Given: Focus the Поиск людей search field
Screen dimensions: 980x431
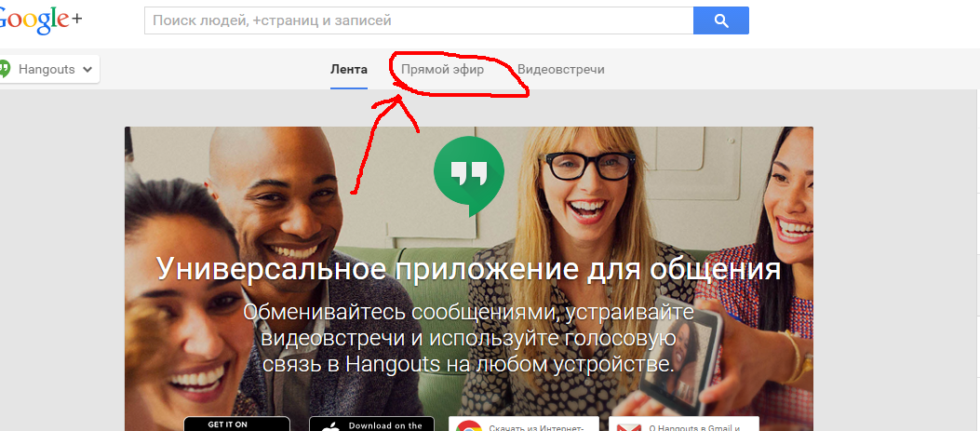Looking at the screenshot, I should click(419, 20).
